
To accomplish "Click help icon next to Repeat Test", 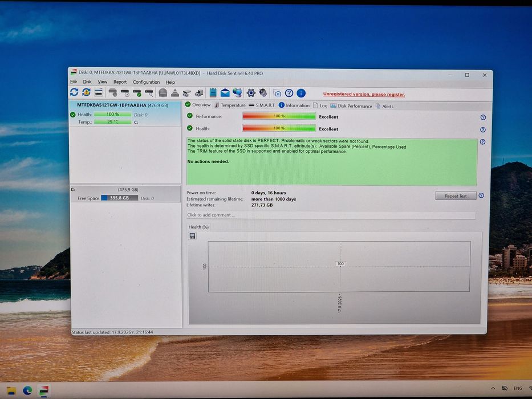I will pyautogui.click(x=481, y=196).
